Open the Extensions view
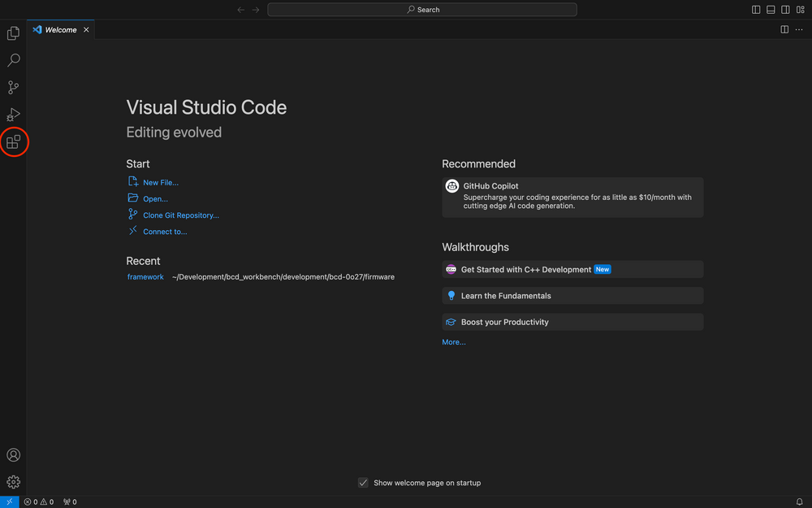The height and width of the screenshot is (508, 812). point(13,142)
